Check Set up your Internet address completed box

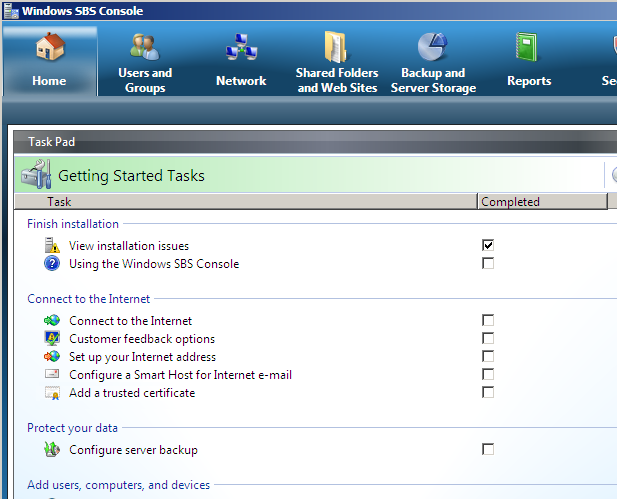pyautogui.click(x=488, y=357)
